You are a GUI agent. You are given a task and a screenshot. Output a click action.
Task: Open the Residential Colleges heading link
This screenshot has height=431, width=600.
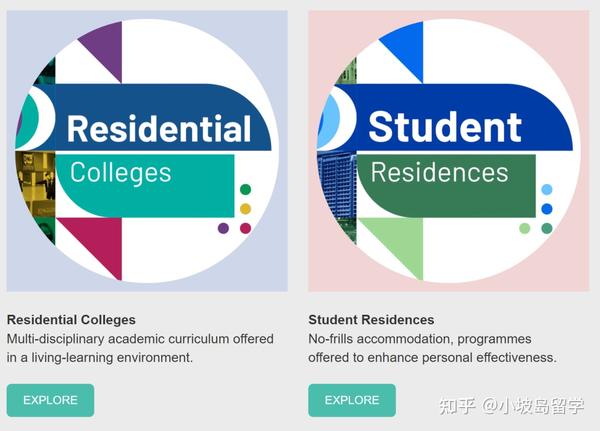click(71, 320)
